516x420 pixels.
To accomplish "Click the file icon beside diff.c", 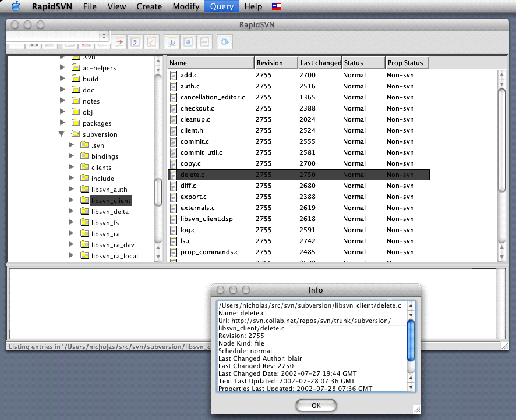I will 173,186.
